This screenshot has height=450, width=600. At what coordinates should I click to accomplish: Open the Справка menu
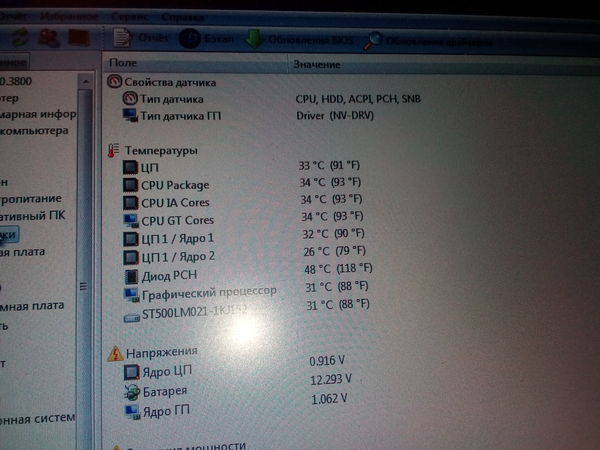click(183, 17)
